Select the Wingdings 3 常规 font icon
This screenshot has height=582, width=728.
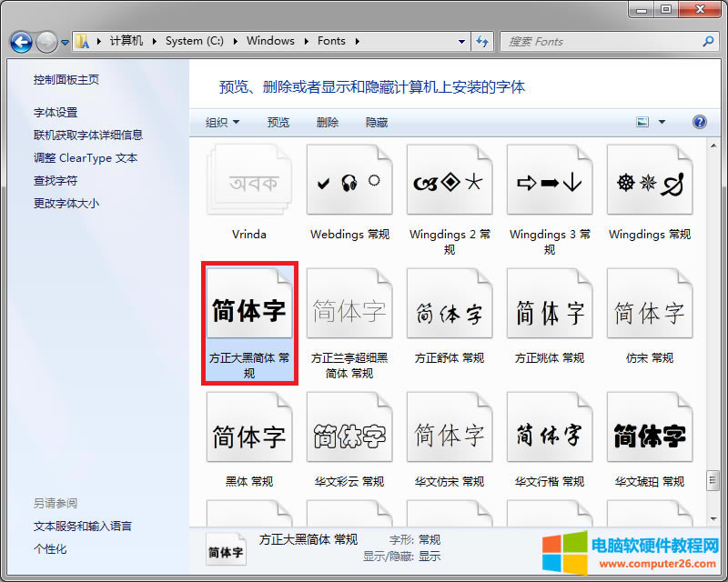550,180
